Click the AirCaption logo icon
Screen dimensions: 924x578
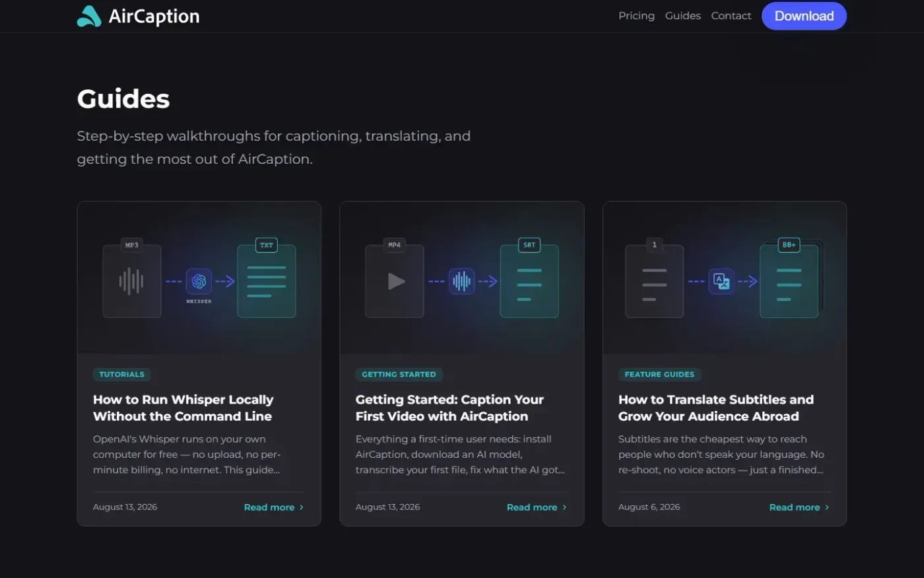89,16
